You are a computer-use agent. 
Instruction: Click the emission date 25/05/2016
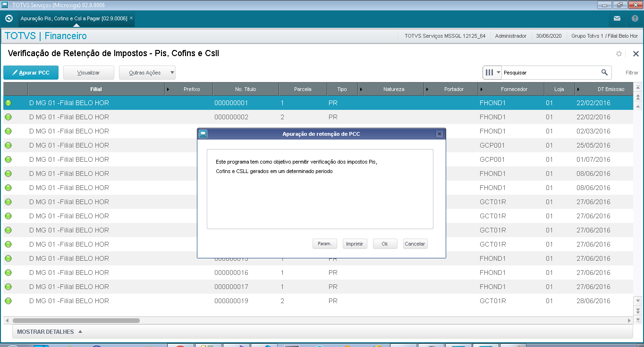coord(593,145)
